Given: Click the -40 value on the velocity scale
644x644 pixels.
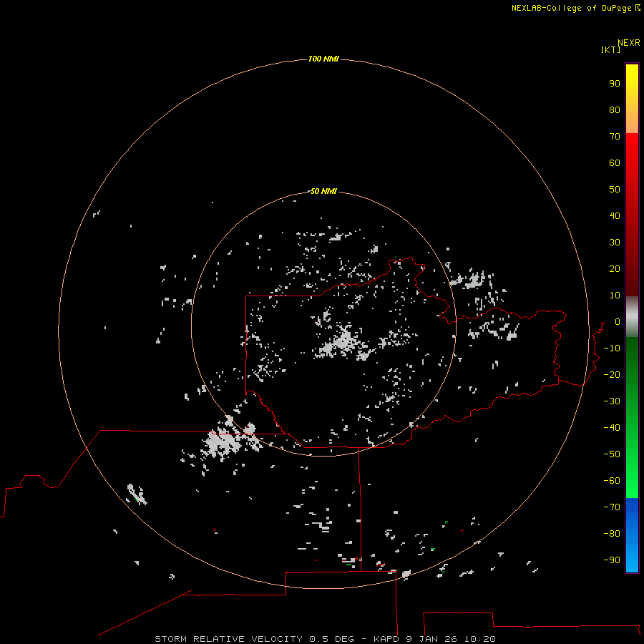Looking at the screenshot, I should 612,428.
